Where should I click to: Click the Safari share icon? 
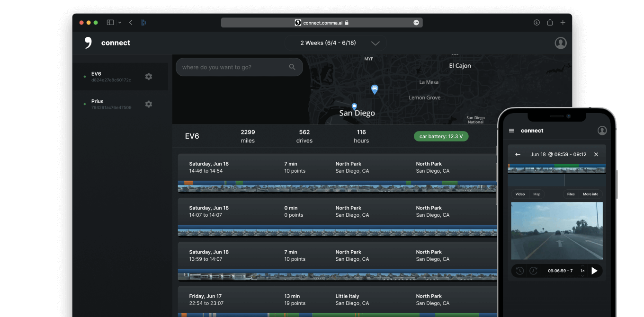550,22
